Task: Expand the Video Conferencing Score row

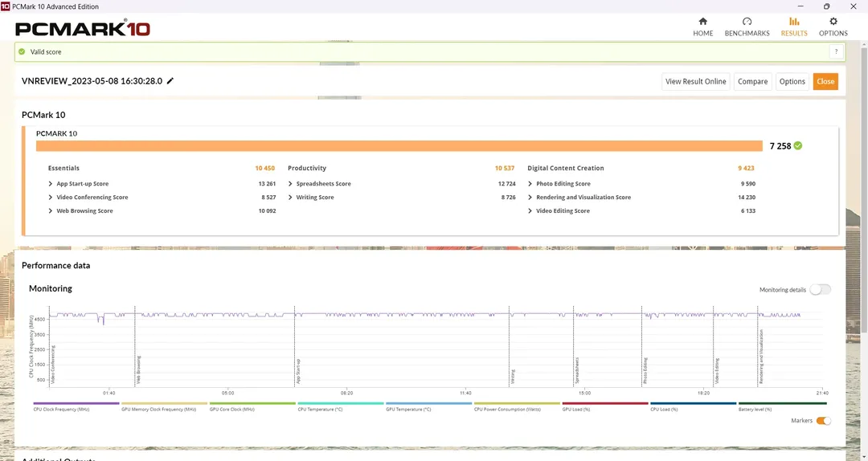Action: click(x=51, y=198)
